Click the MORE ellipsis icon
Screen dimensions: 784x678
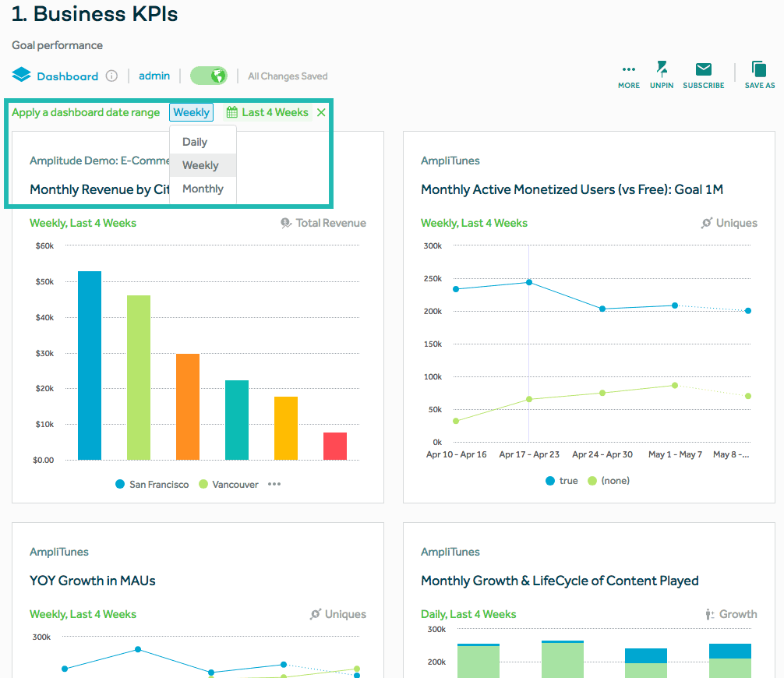(628, 70)
